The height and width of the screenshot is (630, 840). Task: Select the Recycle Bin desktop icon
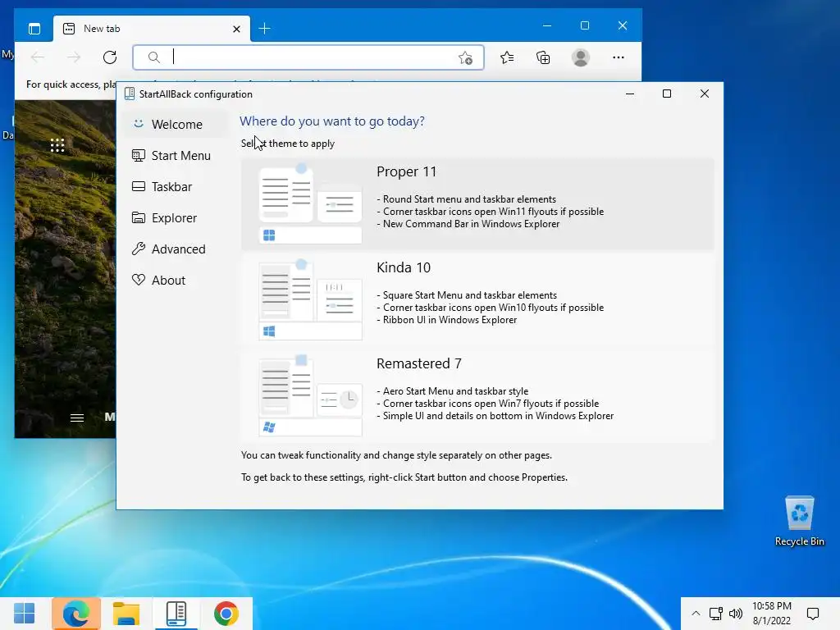(799, 521)
